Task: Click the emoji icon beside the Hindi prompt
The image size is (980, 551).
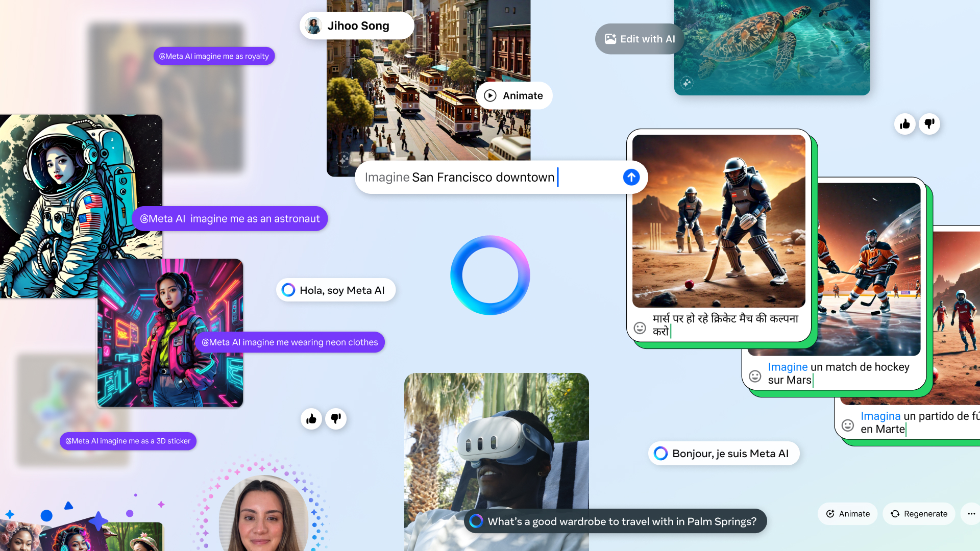Action: 640,328
